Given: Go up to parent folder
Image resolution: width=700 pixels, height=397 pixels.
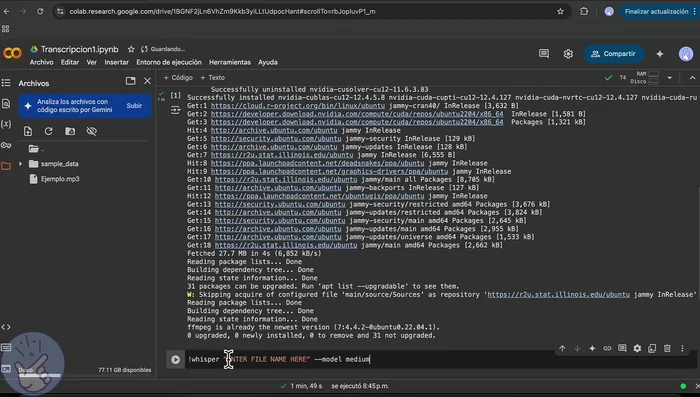Looking at the screenshot, I should click(x=36, y=149).
